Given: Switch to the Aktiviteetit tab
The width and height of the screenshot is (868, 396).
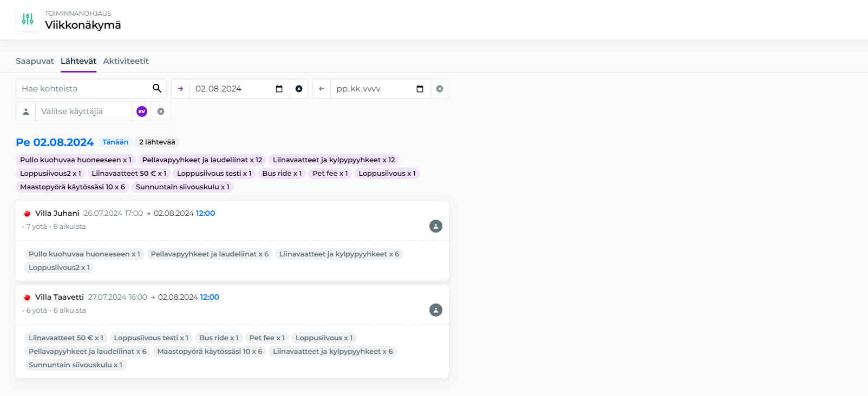Looking at the screenshot, I should click(126, 61).
